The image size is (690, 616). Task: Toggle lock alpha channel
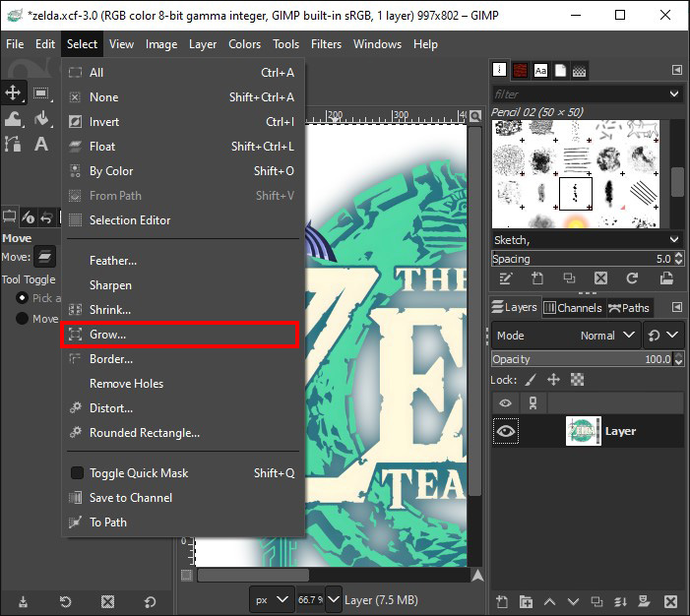[577, 379]
